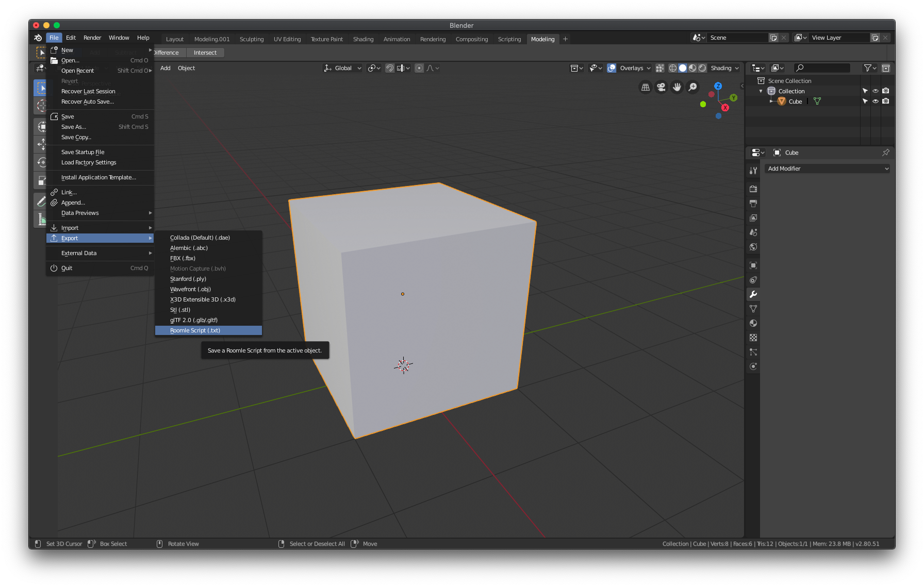Collapse the Collection tree item
The width and height of the screenshot is (924, 587).
(761, 91)
